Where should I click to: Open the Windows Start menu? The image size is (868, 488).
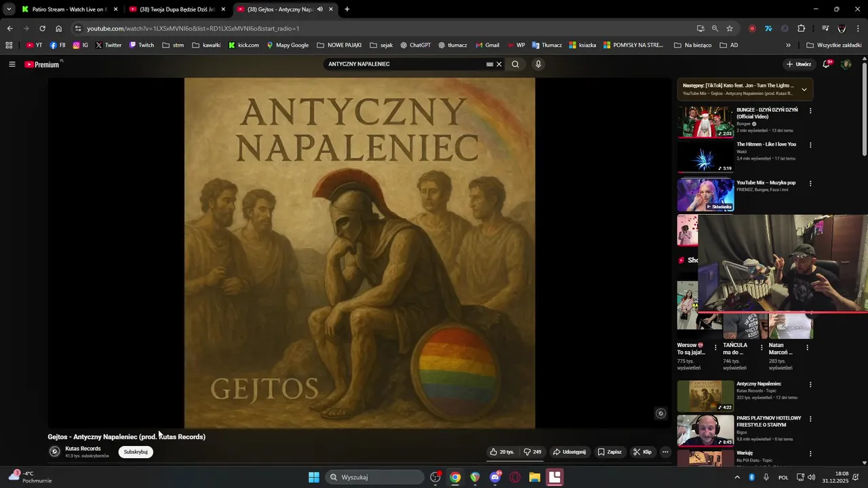314,477
